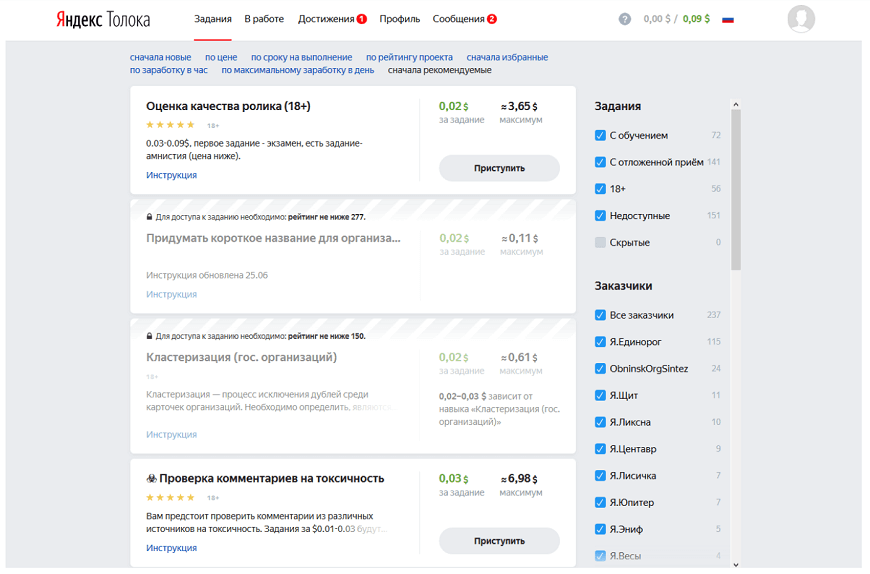The width and height of the screenshot is (870, 574).
Task: Toggle the Все заказчики checkbox
Action: coord(600,315)
